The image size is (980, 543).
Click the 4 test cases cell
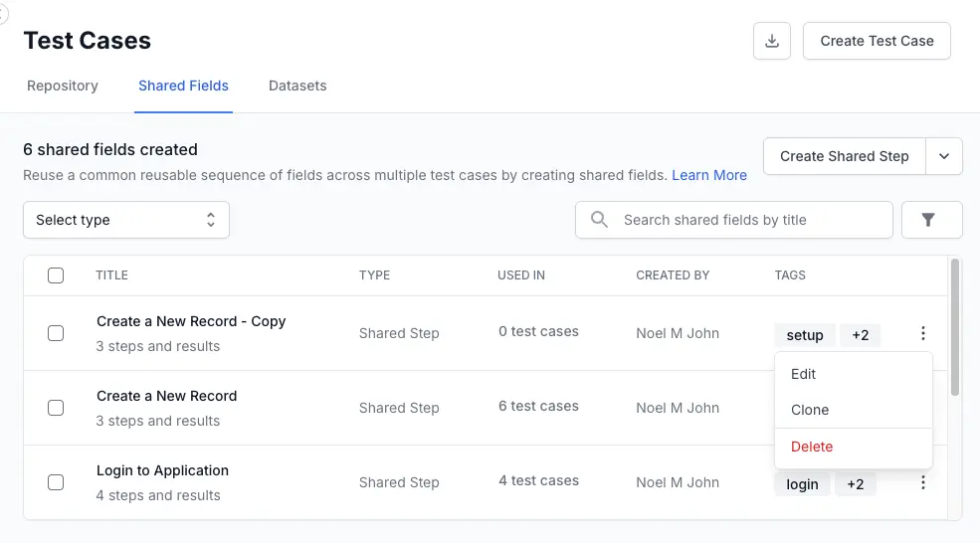[538, 480]
